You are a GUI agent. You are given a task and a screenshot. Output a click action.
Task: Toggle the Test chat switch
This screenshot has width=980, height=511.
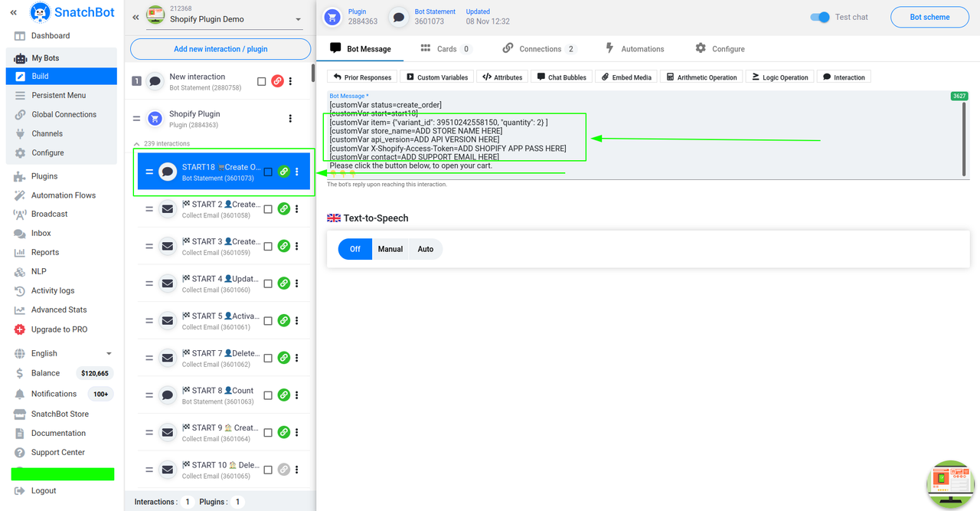pyautogui.click(x=820, y=17)
